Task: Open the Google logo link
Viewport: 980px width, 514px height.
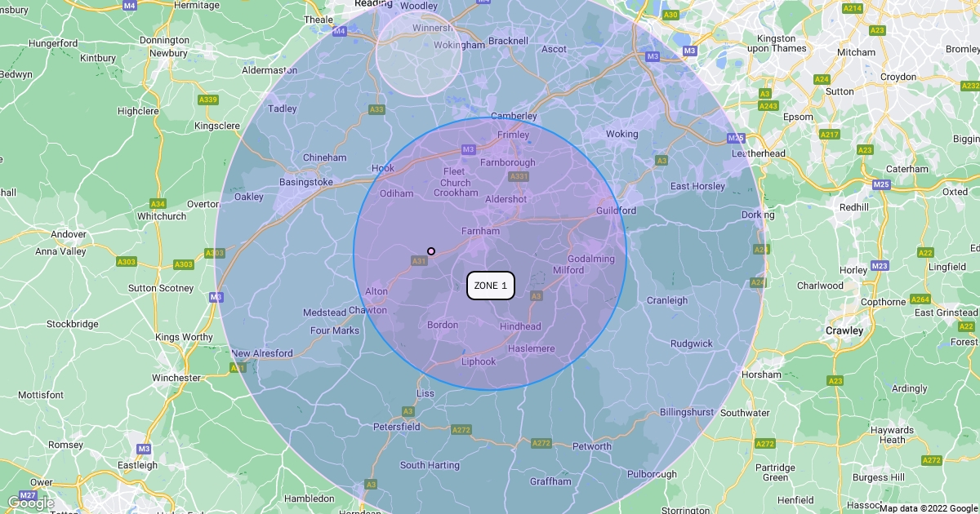Action: click(x=30, y=504)
